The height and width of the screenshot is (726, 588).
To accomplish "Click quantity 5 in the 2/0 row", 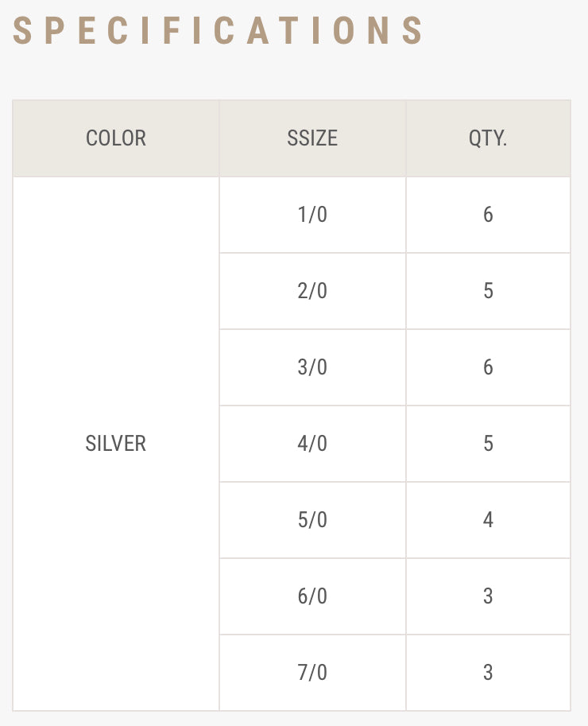I will click(x=488, y=291).
